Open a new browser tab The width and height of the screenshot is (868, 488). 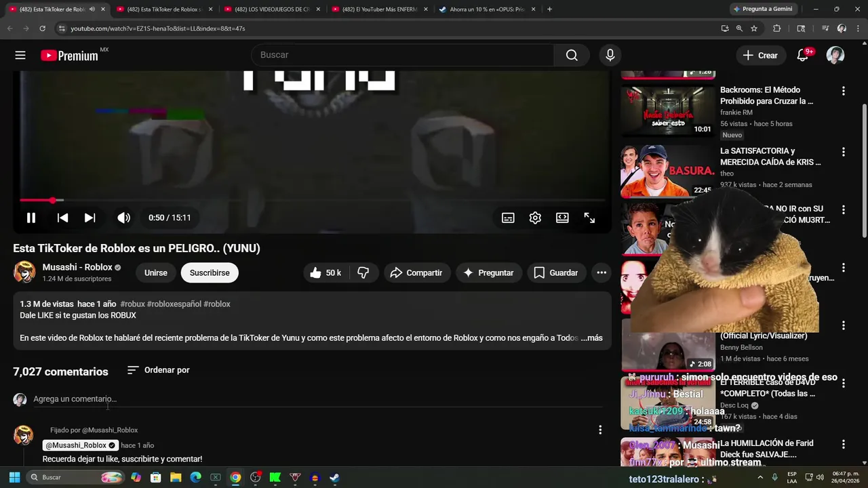[549, 9]
